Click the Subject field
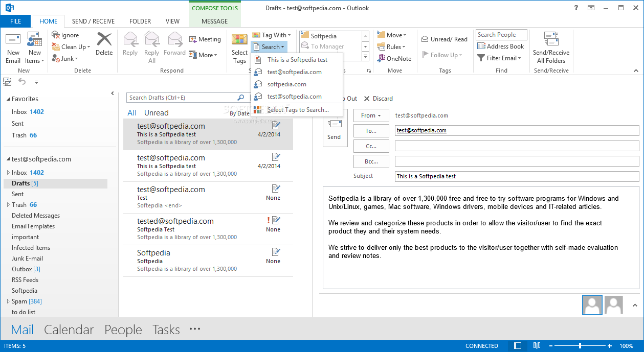 coord(517,176)
